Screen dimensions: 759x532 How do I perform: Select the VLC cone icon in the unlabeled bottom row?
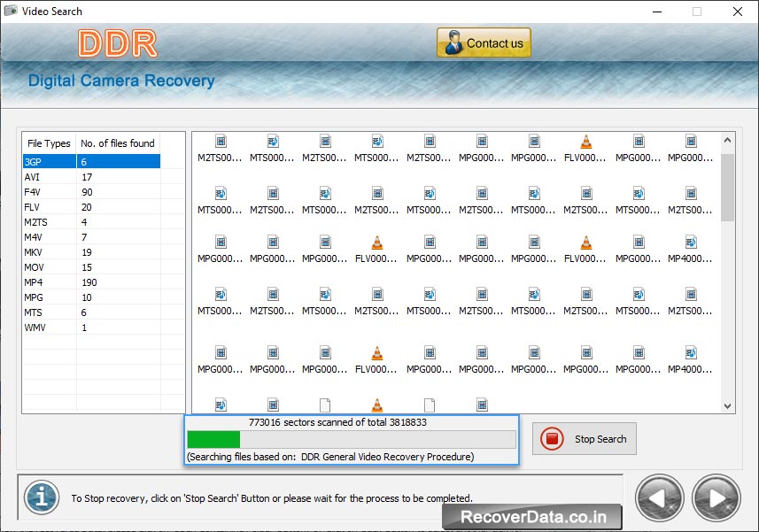376,405
